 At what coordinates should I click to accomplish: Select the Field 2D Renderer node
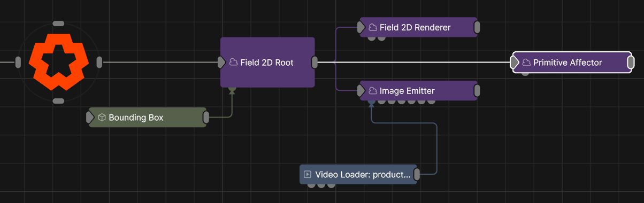tap(418, 27)
